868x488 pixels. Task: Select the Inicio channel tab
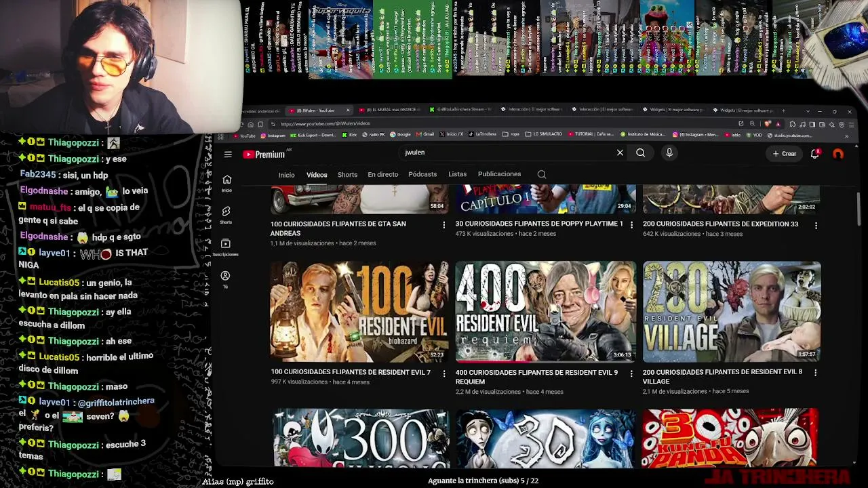[x=286, y=175]
